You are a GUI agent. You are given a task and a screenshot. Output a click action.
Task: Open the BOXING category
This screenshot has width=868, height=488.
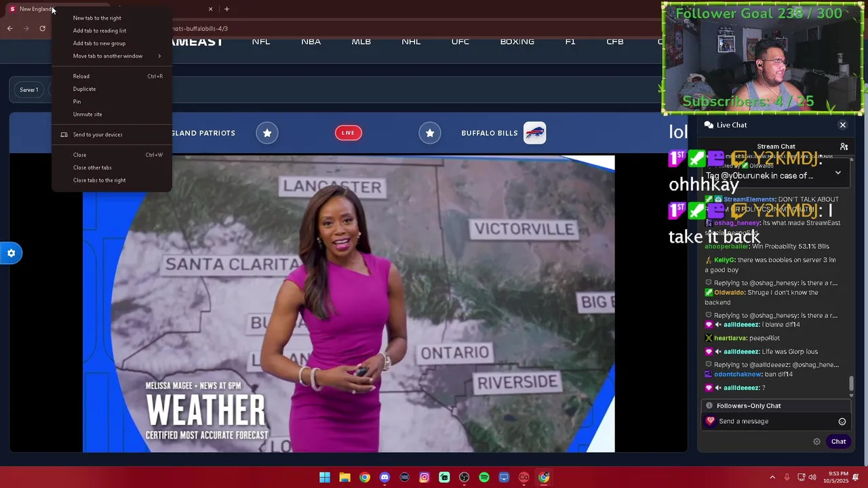pos(517,41)
